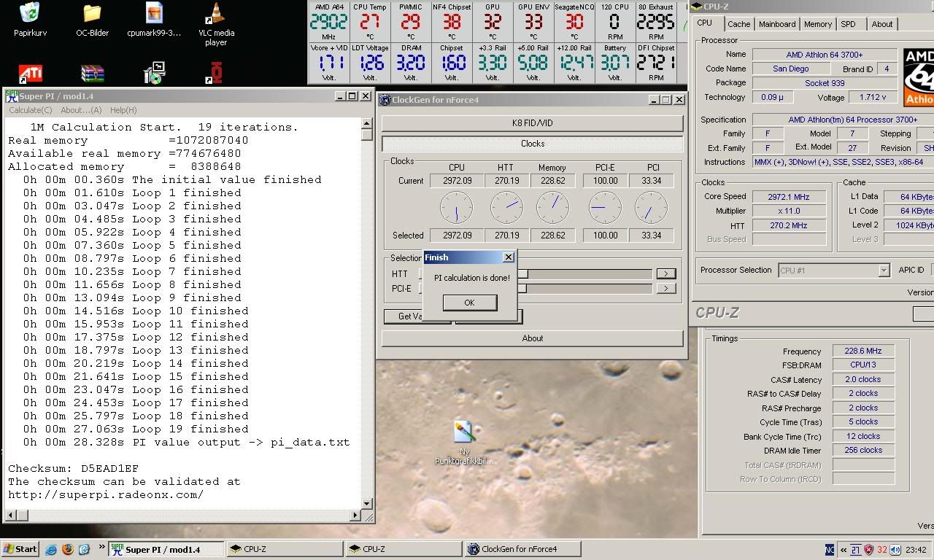Viewport: 934px width, 560px height.
Task: Click the PWMIC temperature sensor tile
Action: tap(411, 22)
